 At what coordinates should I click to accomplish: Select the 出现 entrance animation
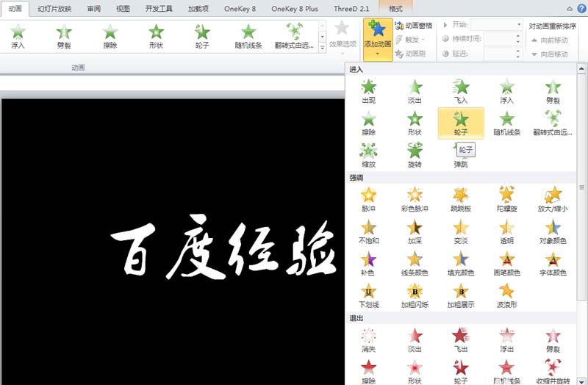pyautogui.click(x=369, y=91)
